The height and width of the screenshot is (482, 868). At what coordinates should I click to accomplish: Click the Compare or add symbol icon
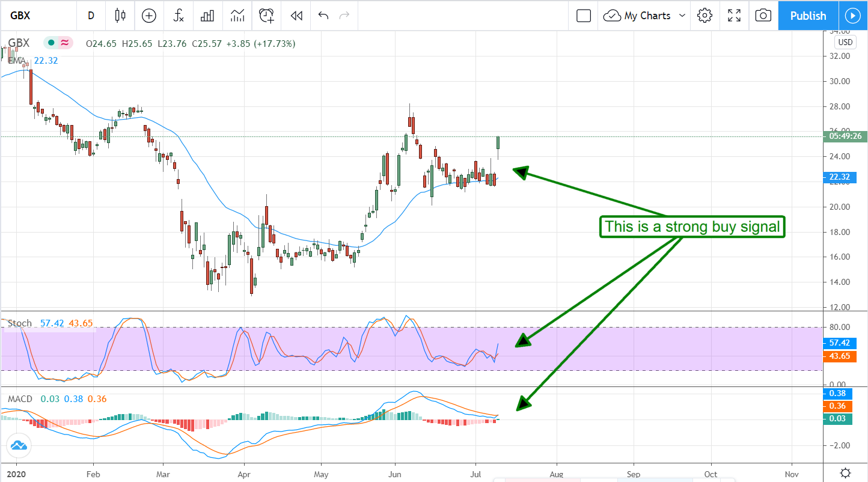coord(148,16)
